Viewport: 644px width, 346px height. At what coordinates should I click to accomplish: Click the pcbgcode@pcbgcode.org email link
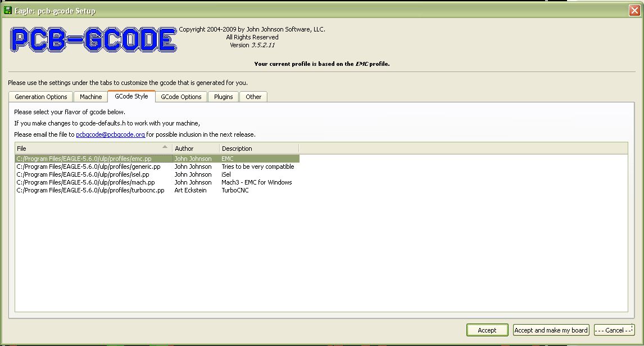pos(110,134)
